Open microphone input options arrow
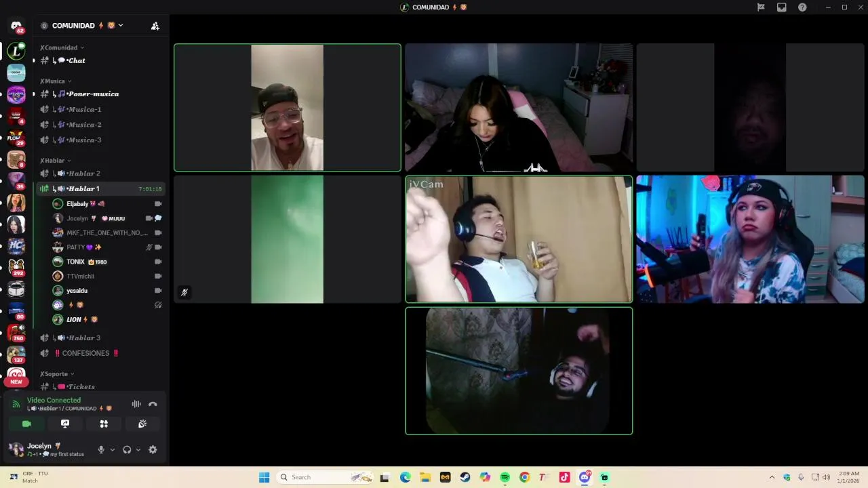The image size is (868, 488). [113, 449]
